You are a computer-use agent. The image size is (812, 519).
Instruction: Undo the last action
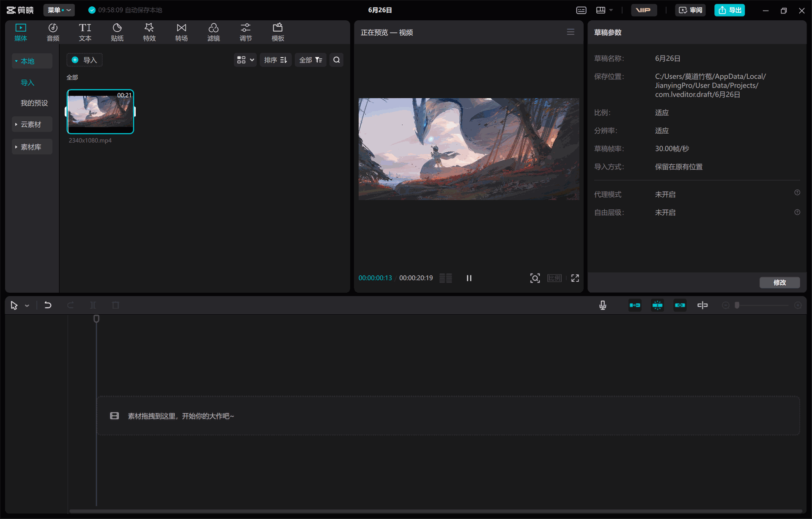pyautogui.click(x=48, y=305)
